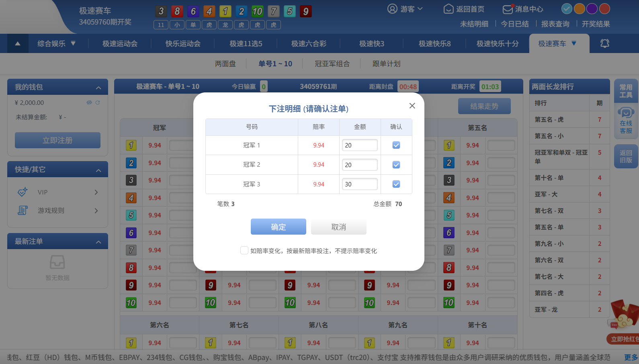Click champion column number 10 ball
This screenshot has height=364, width=639.
coord(131,303)
